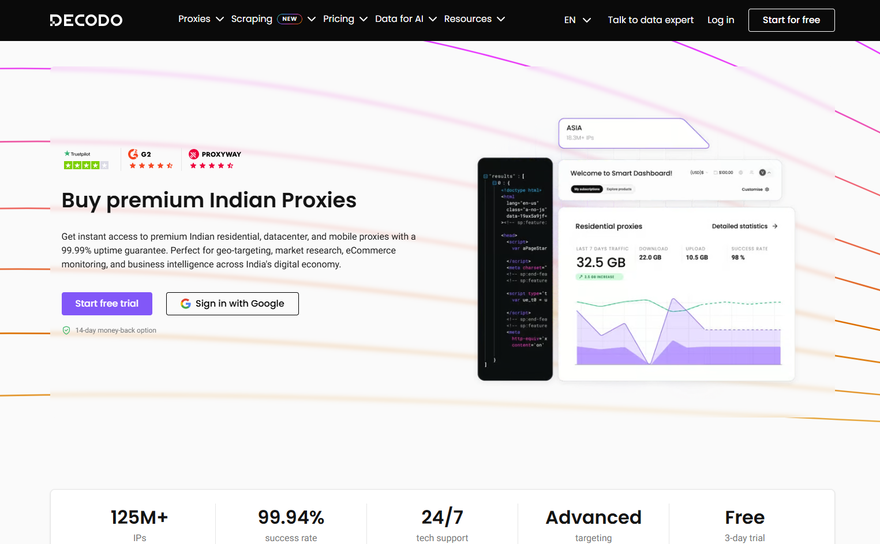Image resolution: width=880 pixels, height=544 pixels.
Task: Click the Google G logo icon
Action: [185, 304]
